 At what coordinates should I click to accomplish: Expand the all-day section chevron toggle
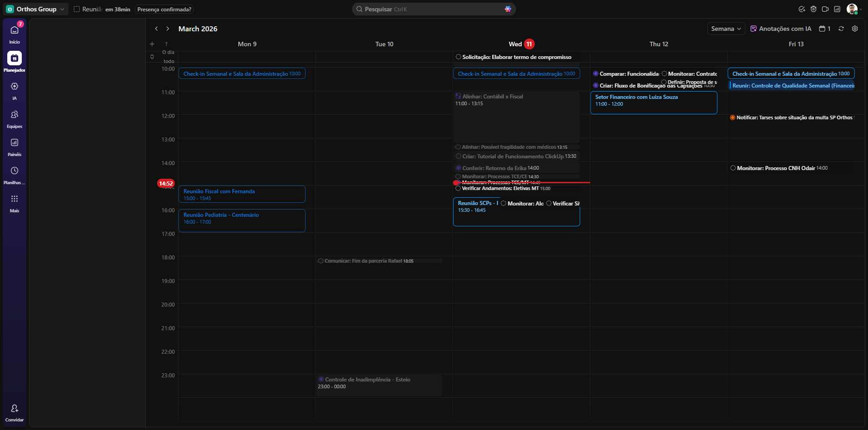pyautogui.click(x=152, y=57)
